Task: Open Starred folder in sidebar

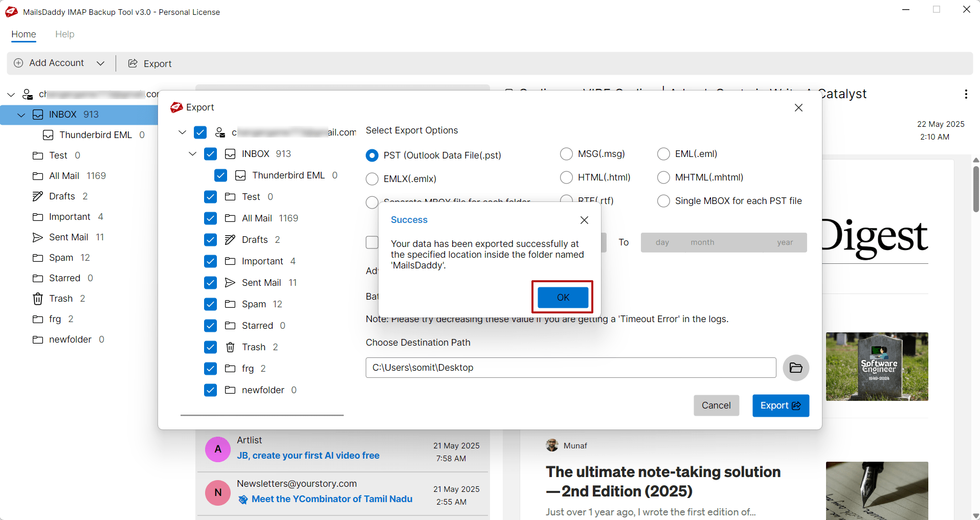Action: coord(62,278)
